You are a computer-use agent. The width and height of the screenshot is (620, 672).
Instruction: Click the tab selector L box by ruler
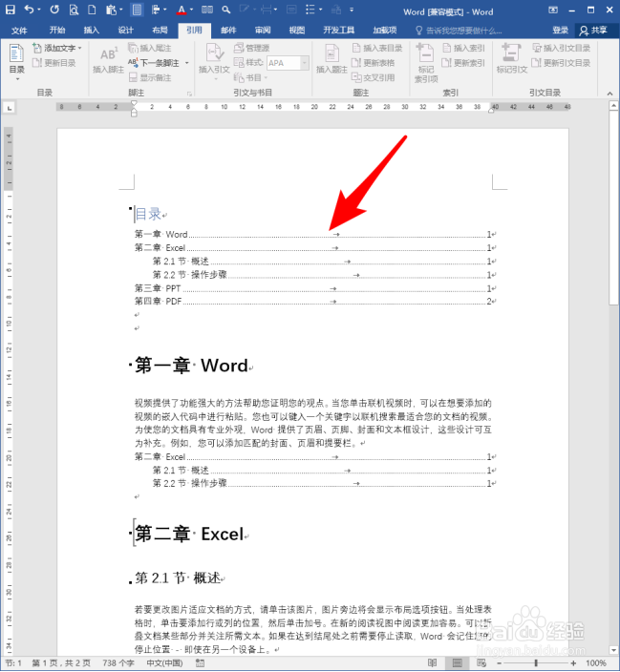coord(9,109)
